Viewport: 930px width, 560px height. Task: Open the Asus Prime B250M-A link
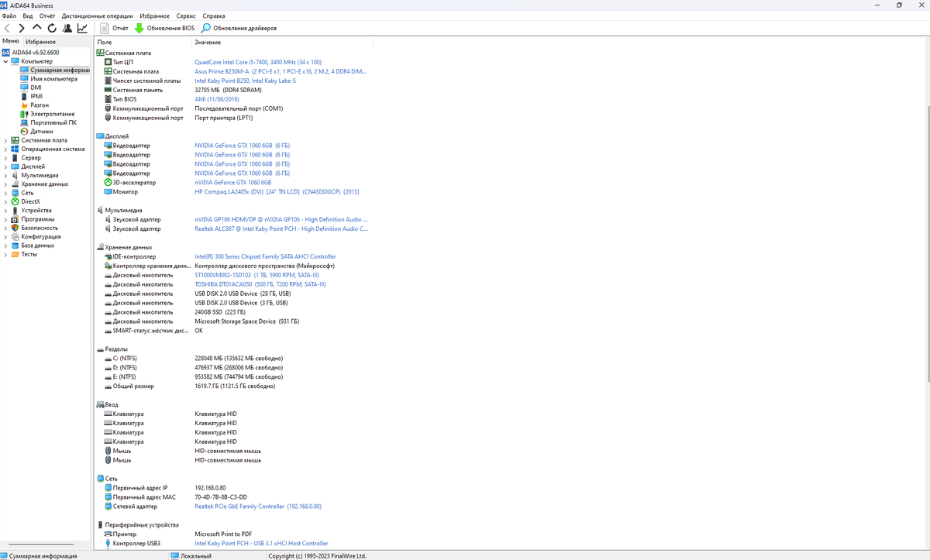pos(281,71)
